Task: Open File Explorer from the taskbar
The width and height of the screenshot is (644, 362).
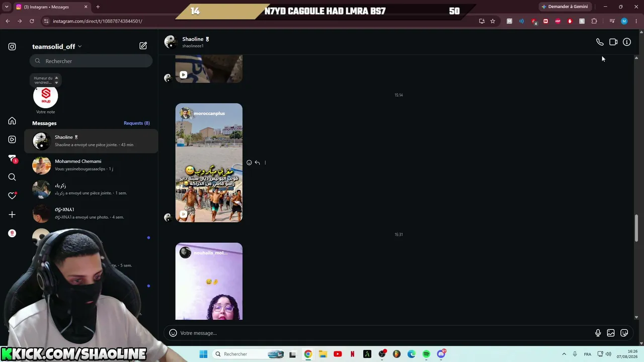Action: [323, 354]
